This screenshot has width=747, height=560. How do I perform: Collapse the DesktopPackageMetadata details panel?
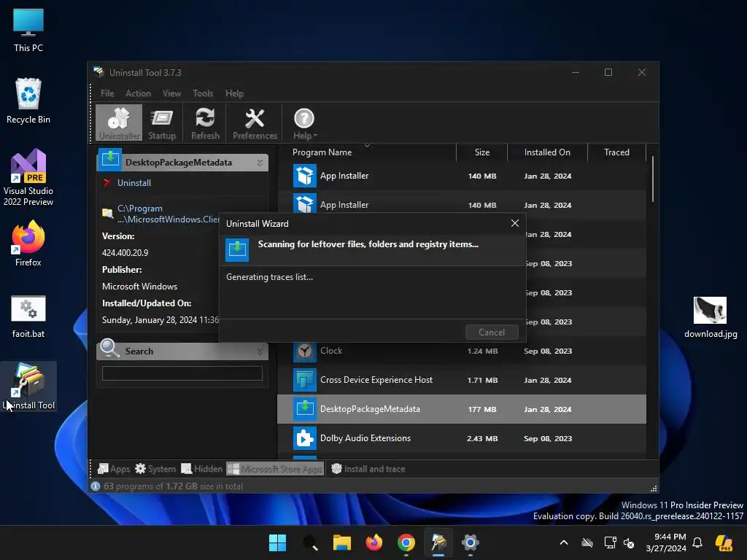click(x=260, y=163)
